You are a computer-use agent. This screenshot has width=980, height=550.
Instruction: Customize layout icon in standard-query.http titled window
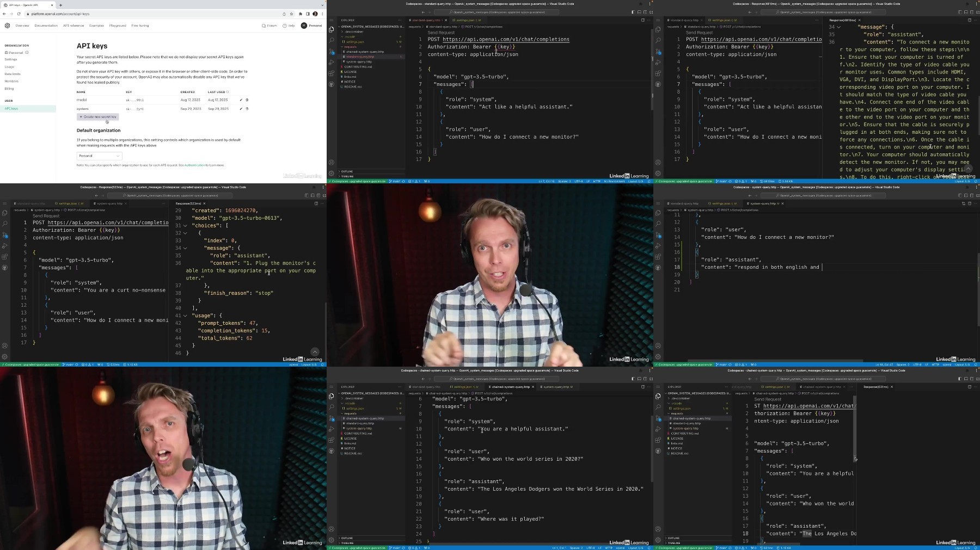tap(651, 12)
